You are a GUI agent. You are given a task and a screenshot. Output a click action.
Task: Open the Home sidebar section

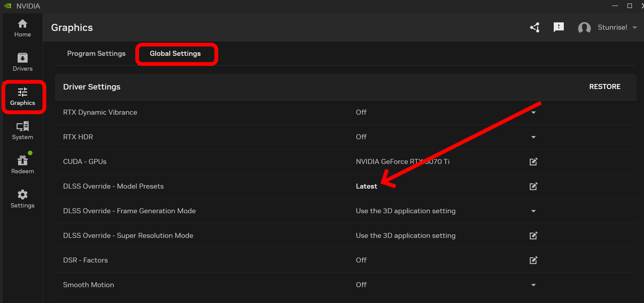point(22,28)
